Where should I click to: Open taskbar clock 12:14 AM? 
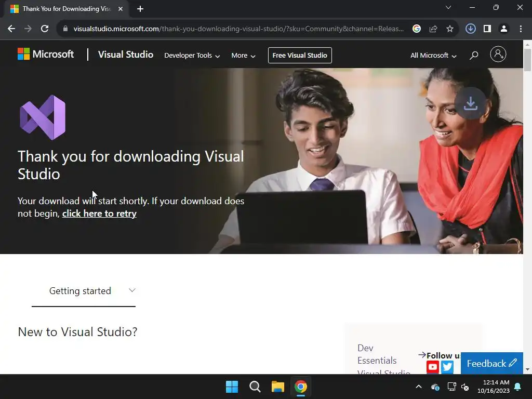click(x=494, y=387)
